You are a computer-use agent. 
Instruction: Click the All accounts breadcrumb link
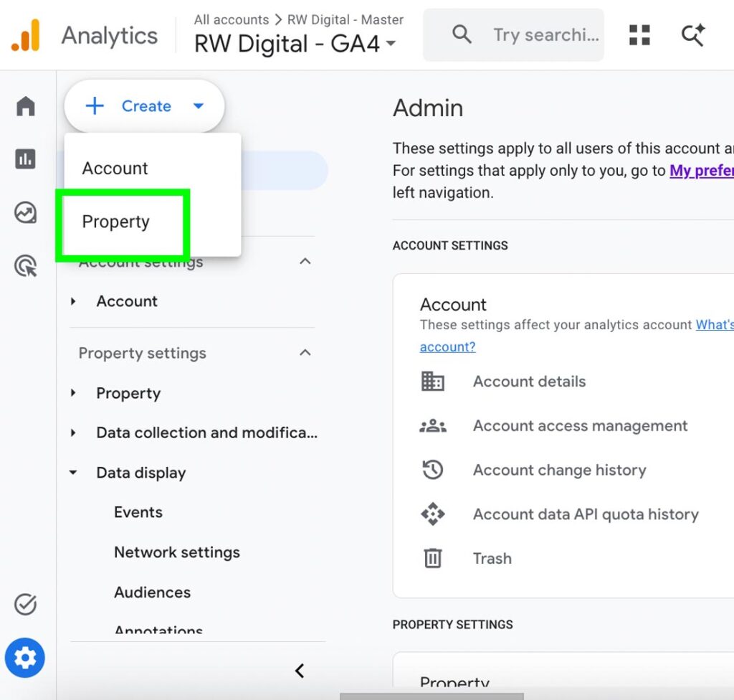232,19
